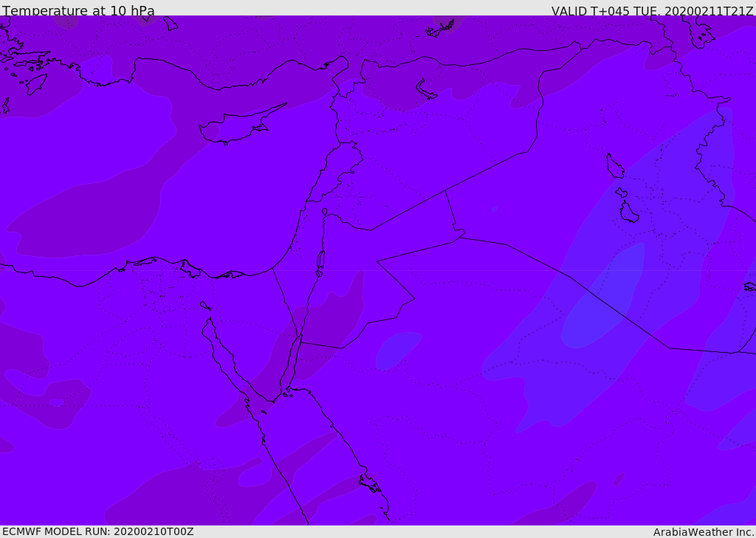Click the 'VALID T+045 TUE. 20200211T21Z' label
Viewport: 756px width, 538px height.
coord(653,11)
